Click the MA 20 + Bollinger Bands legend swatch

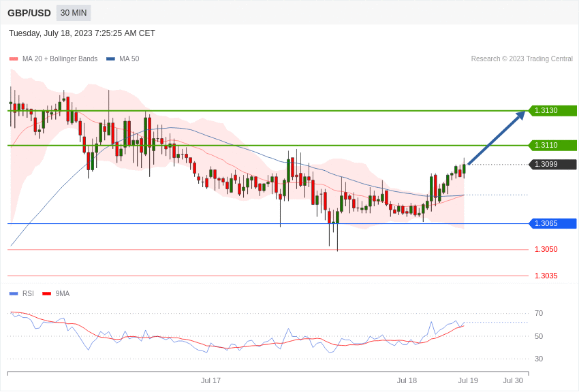14,59
